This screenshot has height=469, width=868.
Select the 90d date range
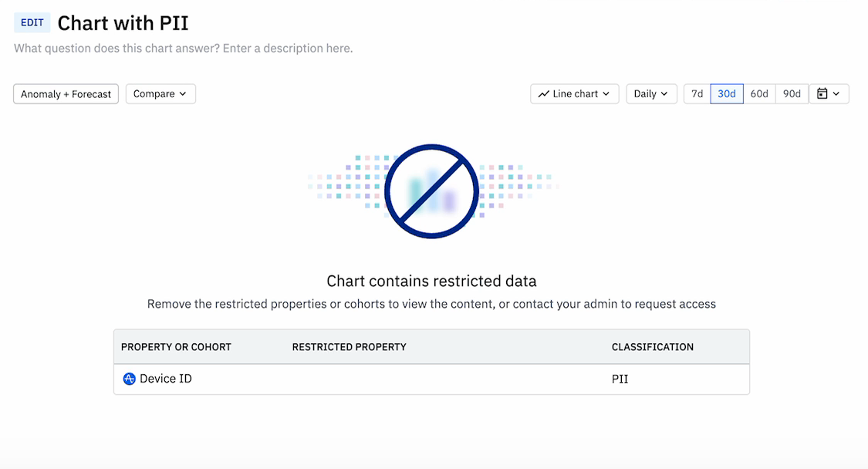click(x=792, y=94)
